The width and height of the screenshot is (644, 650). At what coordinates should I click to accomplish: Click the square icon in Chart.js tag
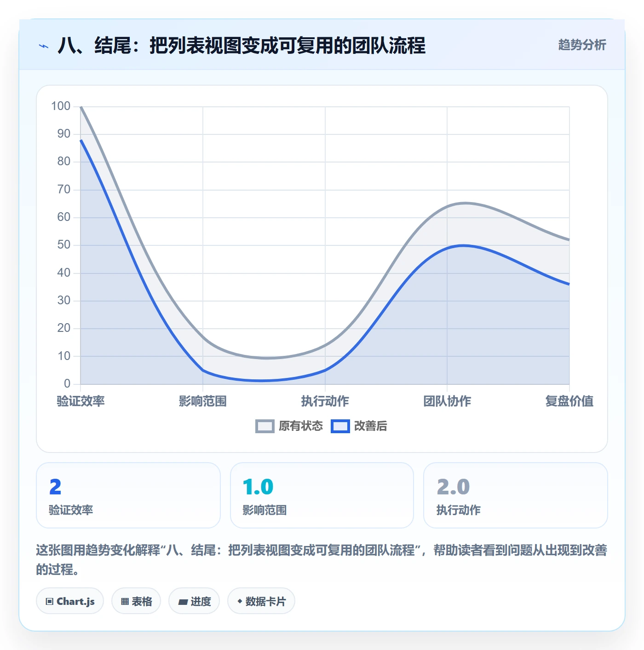[49, 602]
